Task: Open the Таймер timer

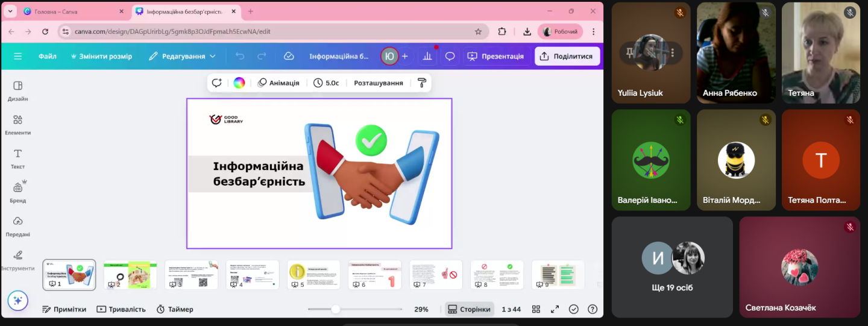Action: [175, 309]
